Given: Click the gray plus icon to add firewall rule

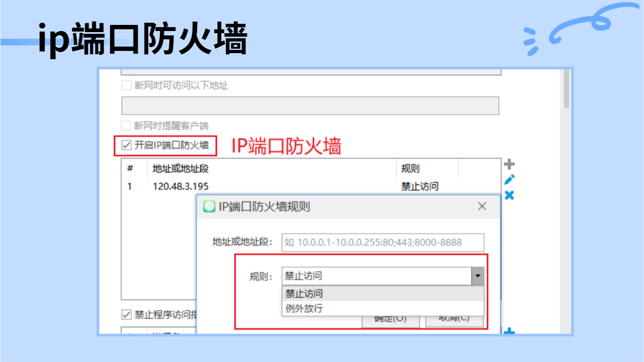Looking at the screenshot, I should tap(510, 164).
